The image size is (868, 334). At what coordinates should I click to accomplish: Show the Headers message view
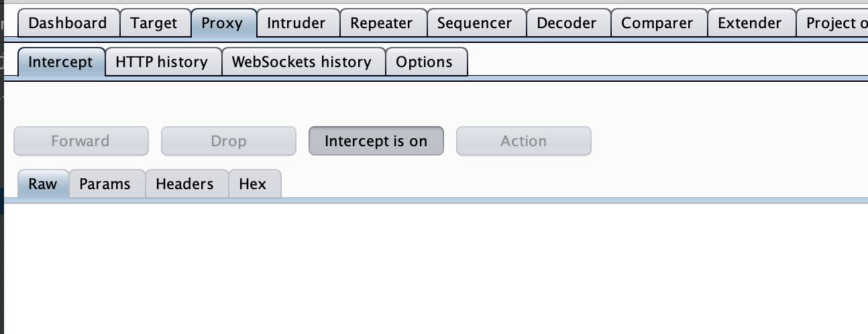pyautogui.click(x=184, y=184)
